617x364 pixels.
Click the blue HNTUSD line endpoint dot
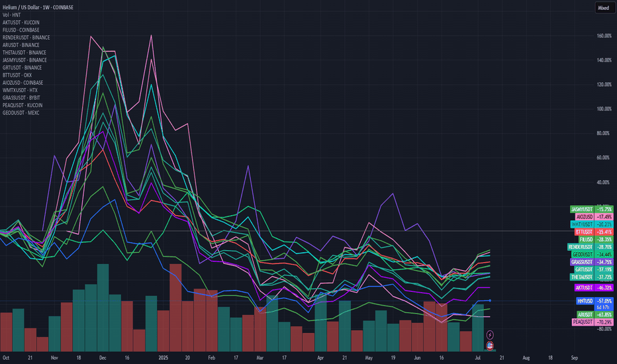490,300
